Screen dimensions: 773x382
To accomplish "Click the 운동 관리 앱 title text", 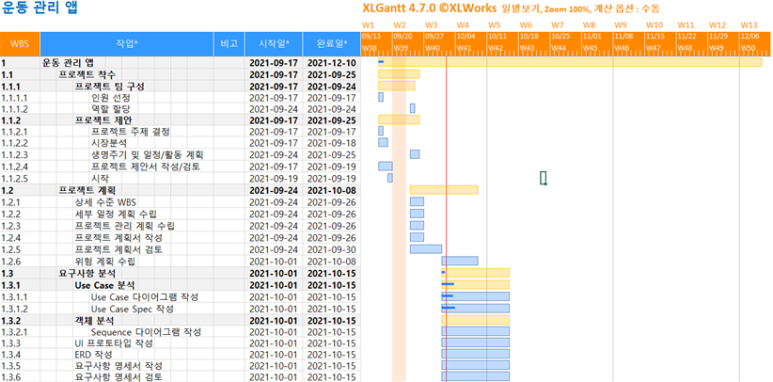I will pos(39,8).
